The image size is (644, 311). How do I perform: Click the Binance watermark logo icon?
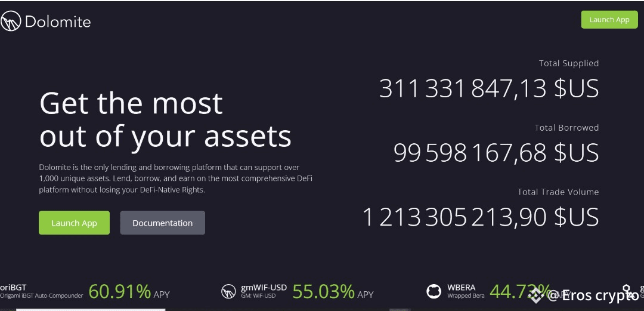[535, 293]
